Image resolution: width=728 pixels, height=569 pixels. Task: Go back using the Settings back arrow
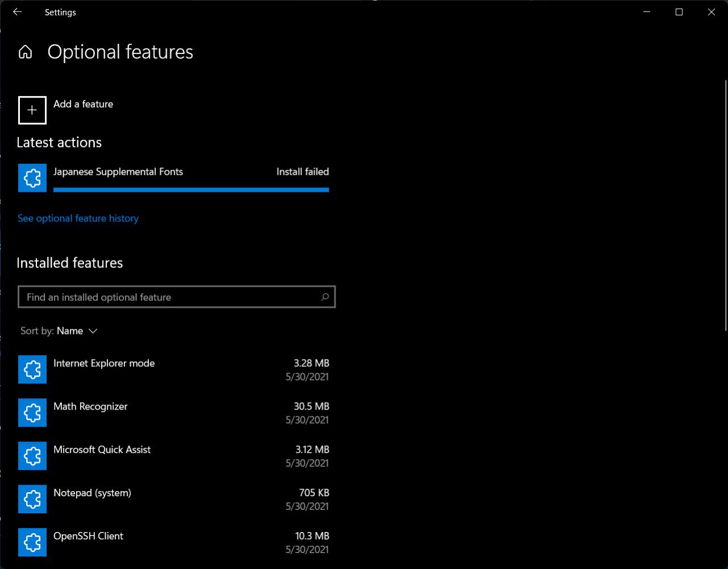(x=17, y=12)
